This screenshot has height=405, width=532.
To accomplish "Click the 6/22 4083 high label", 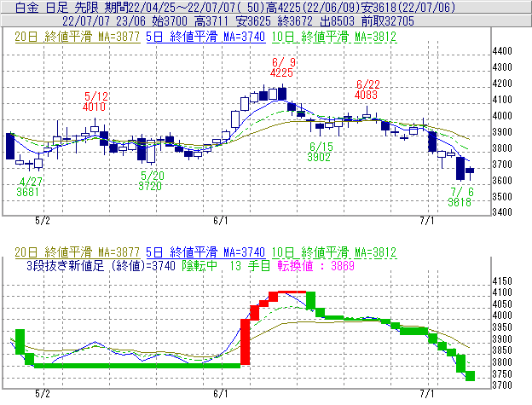I will pos(367,90).
